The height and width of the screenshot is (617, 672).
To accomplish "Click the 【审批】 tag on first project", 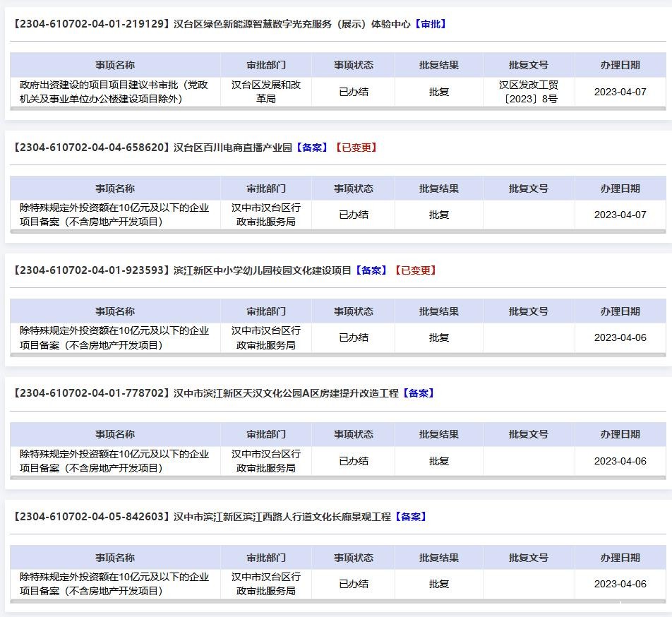I will click(x=430, y=24).
